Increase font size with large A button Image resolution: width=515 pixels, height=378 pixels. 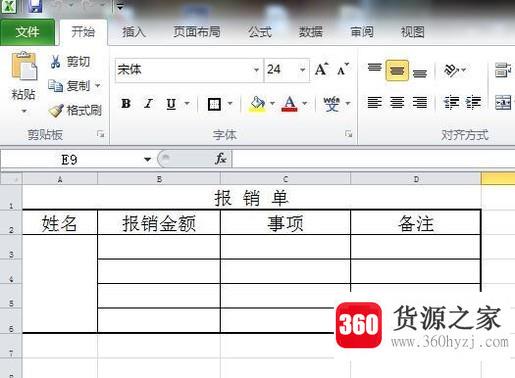(321, 70)
